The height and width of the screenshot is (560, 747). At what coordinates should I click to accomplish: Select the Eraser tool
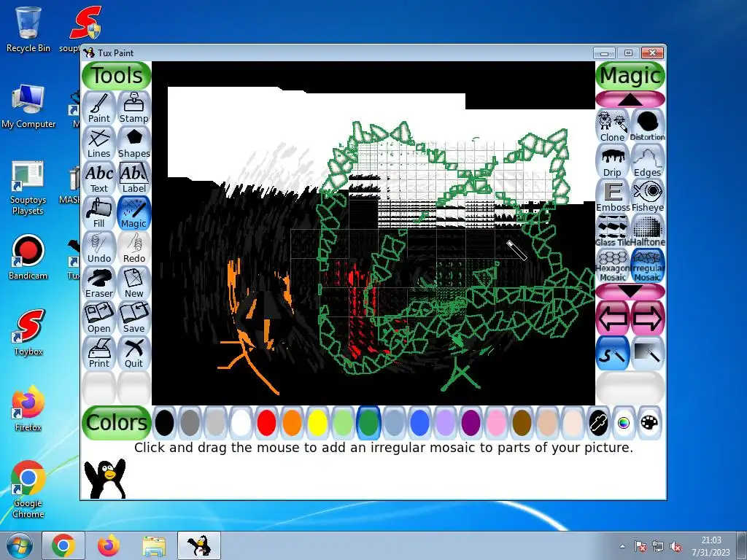pyautogui.click(x=99, y=283)
